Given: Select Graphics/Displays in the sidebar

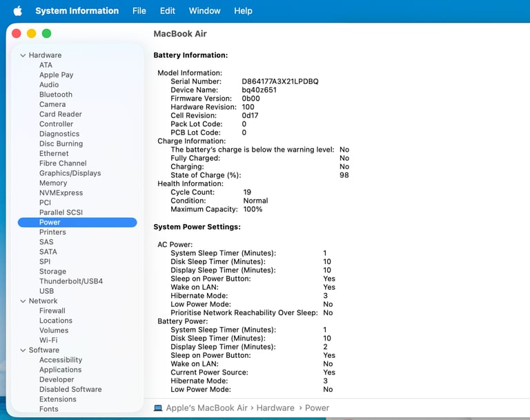Looking at the screenshot, I should tap(70, 173).
